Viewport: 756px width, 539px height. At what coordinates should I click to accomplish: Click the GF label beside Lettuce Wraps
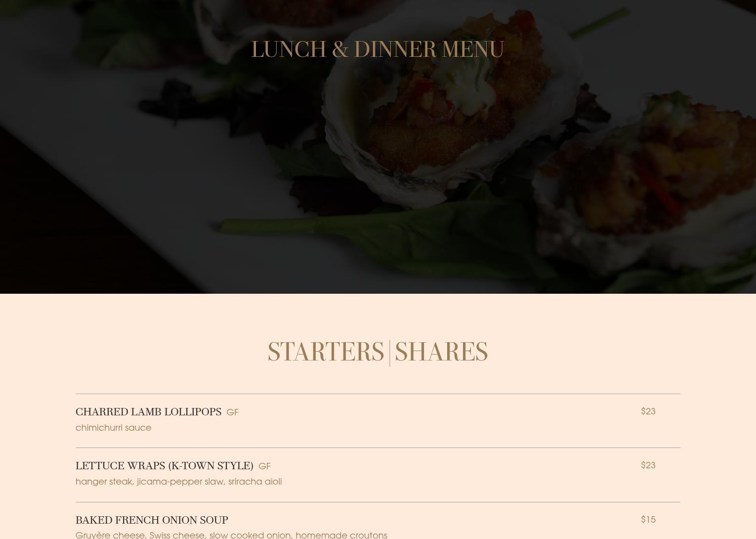pyautogui.click(x=264, y=466)
